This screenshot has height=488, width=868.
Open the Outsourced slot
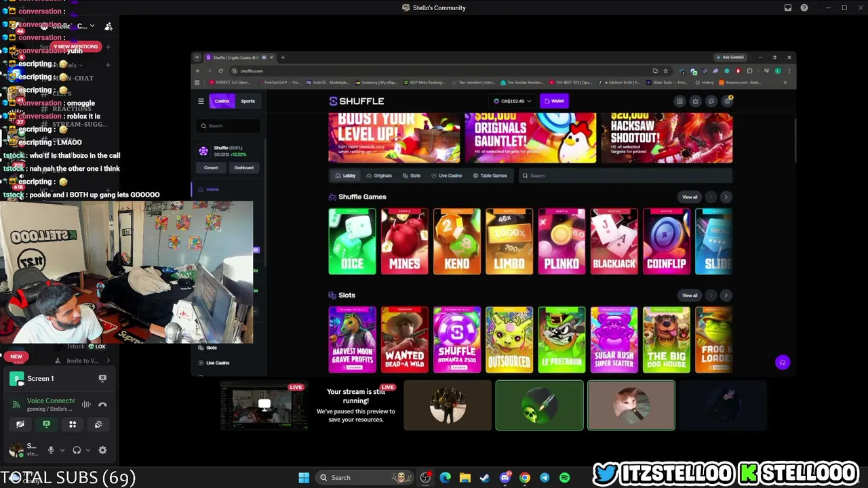(x=509, y=340)
